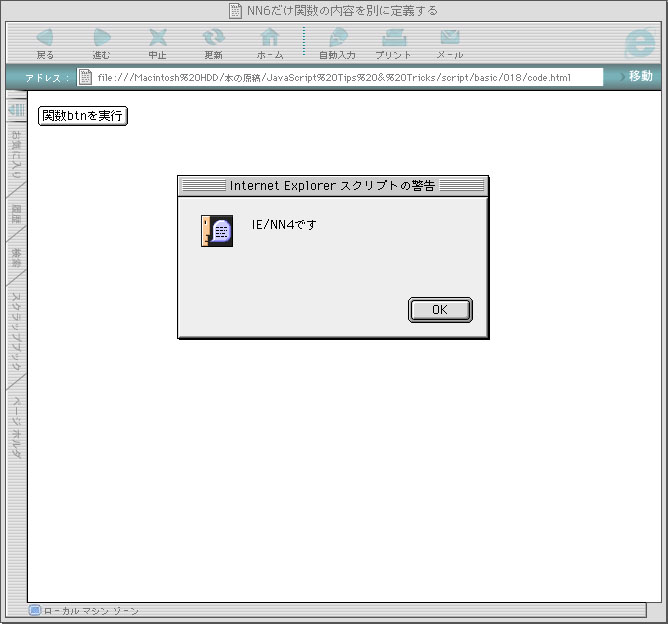
Task: Open the スクラップブック side tab
Action: click(x=16, y=331)
